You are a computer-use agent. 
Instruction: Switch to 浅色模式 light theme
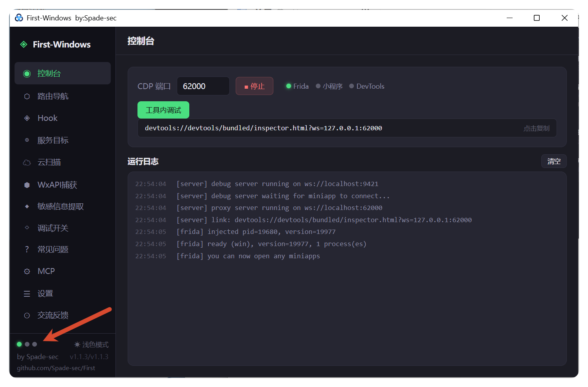tap(91, 345)
